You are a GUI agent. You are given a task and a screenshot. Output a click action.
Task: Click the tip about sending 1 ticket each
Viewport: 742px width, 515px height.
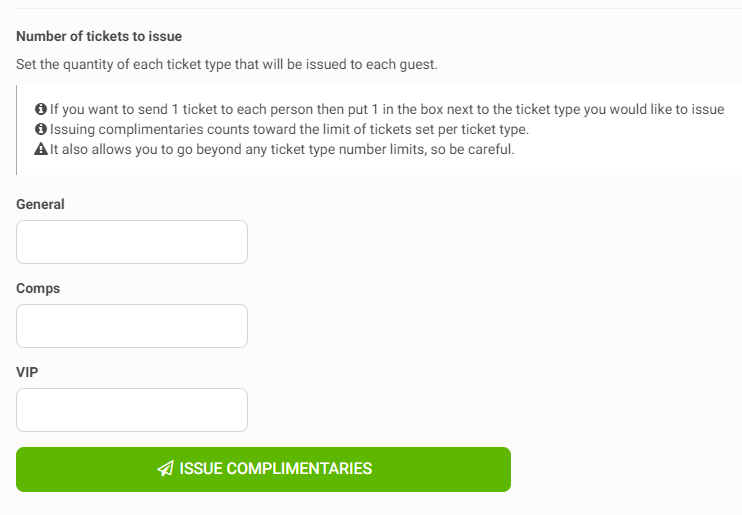[387, 109]
